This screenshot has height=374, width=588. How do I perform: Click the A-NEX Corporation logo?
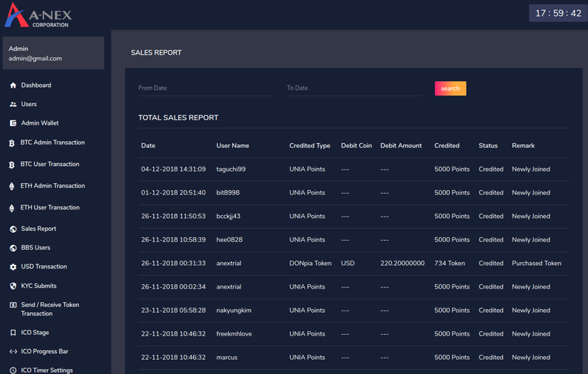point(38,15)
